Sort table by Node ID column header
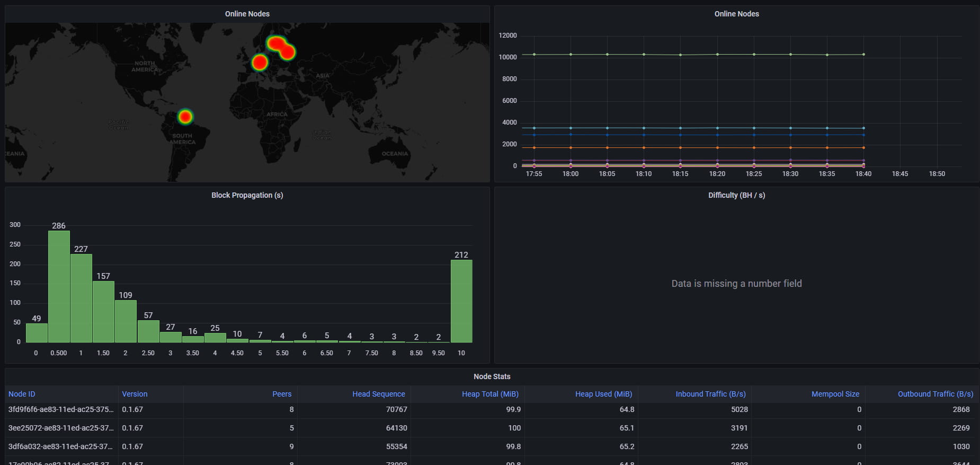 click(x=22, y=394)
